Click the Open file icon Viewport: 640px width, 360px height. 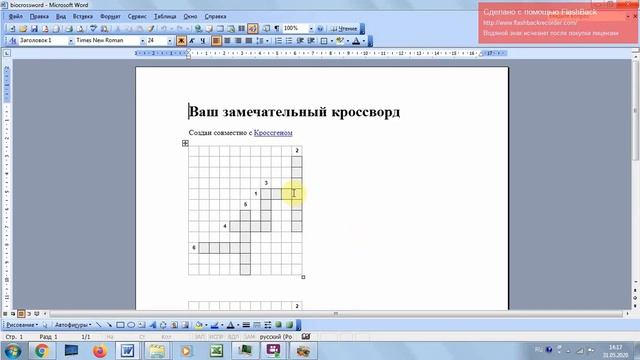coord(23,29)
